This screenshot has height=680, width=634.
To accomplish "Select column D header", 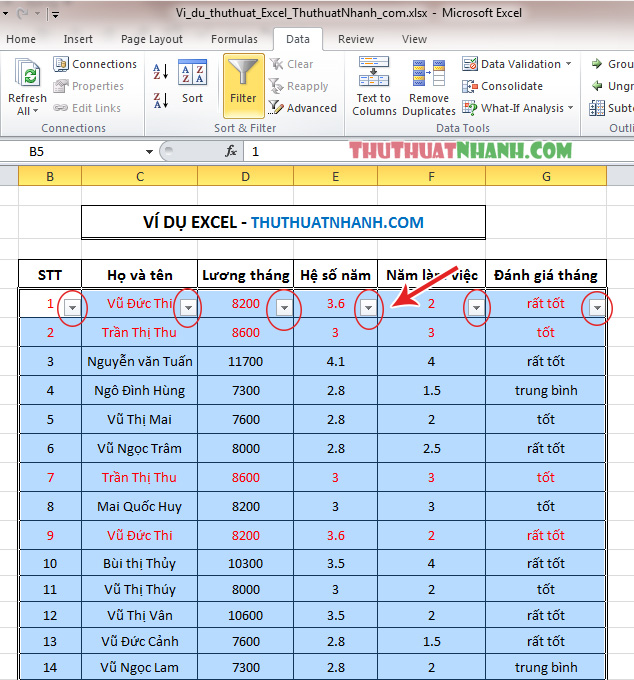I will pos(245,177).
